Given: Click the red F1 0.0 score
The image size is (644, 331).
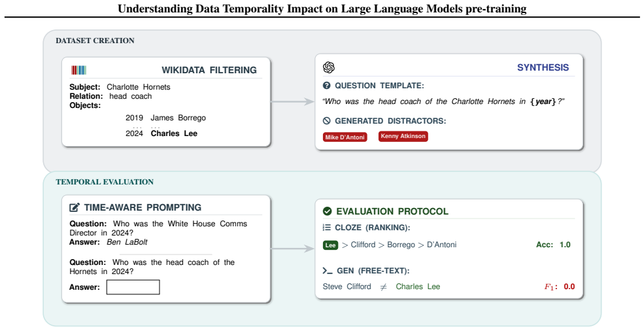Looking at the screenshot, I should (x=560, y=287).
